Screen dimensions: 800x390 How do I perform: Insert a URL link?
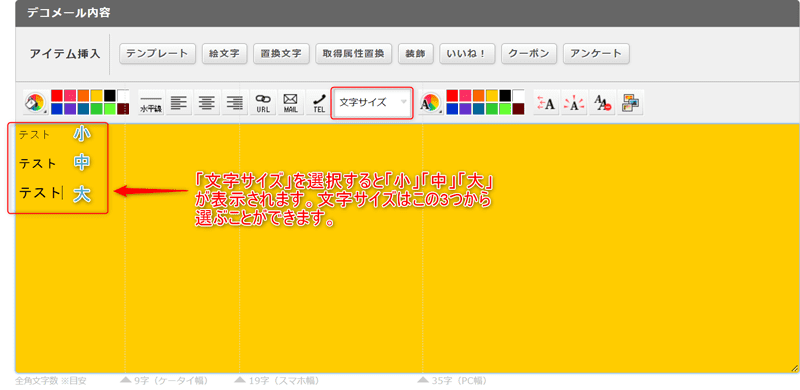pos(263,103)
